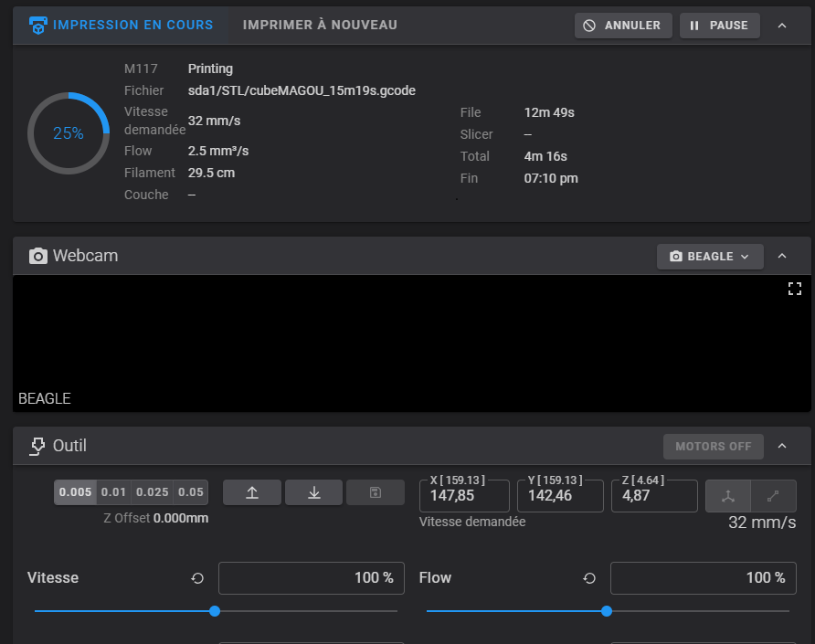Screen dimensions: 815x644
Task: Reset Flow with the circular arrow icon
Action: click(589, 578)
